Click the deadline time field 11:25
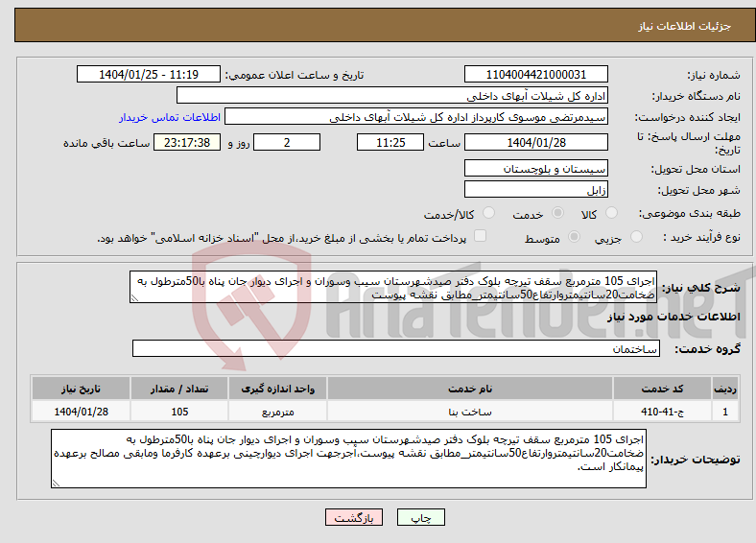The image size is (756, 543). click(x=390, y=142)
